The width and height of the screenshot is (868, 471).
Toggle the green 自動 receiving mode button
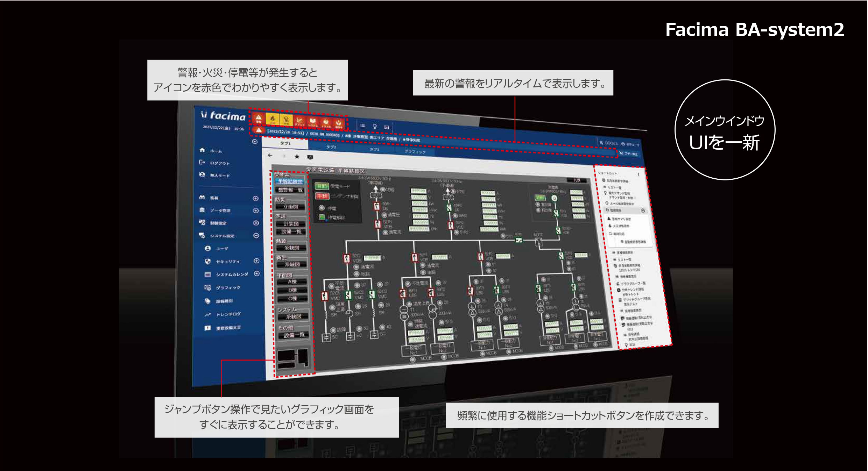[321, 186]
